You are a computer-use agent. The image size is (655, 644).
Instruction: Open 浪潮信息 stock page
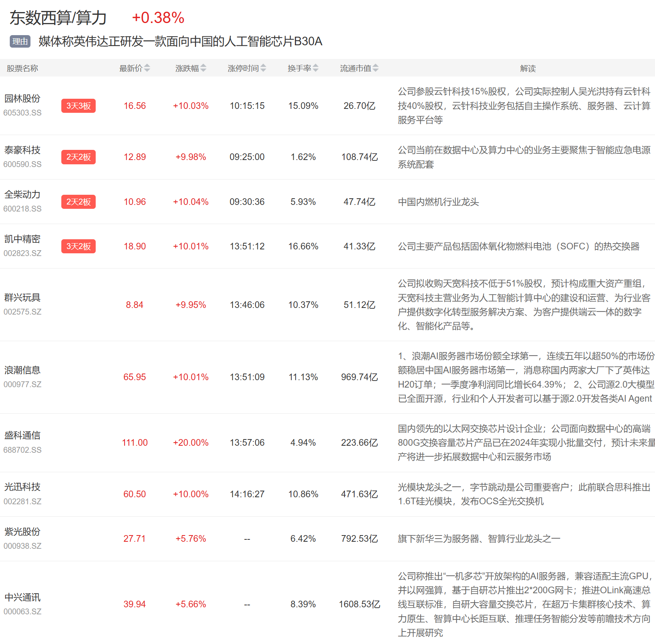(22, 370)
